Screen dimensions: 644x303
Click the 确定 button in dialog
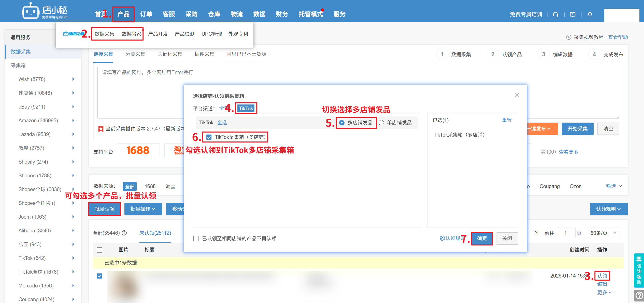coord(482,238)
